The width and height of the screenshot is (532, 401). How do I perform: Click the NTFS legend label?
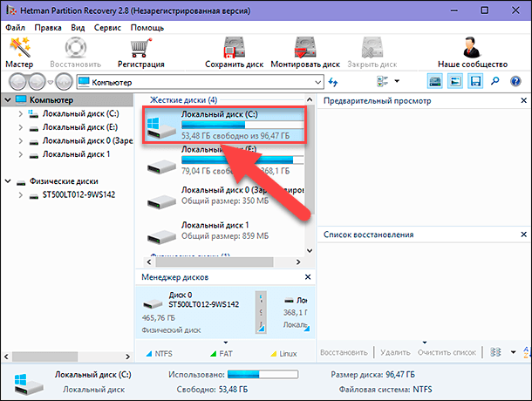pyautogui.click(x=164, y=354)
